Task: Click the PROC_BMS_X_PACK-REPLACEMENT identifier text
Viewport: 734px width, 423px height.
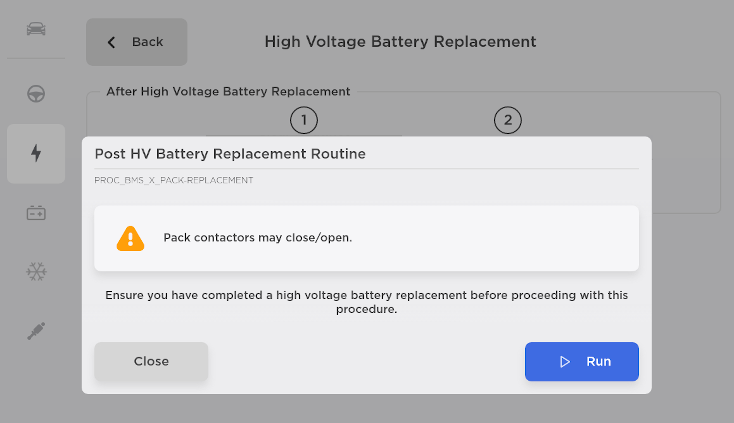Action: (x=173, y=180)
